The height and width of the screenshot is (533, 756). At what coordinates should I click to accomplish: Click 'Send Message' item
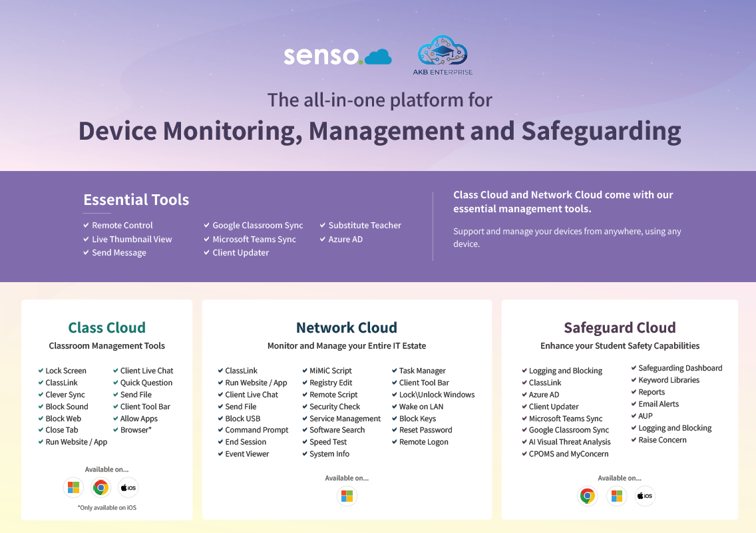point(119,252)
